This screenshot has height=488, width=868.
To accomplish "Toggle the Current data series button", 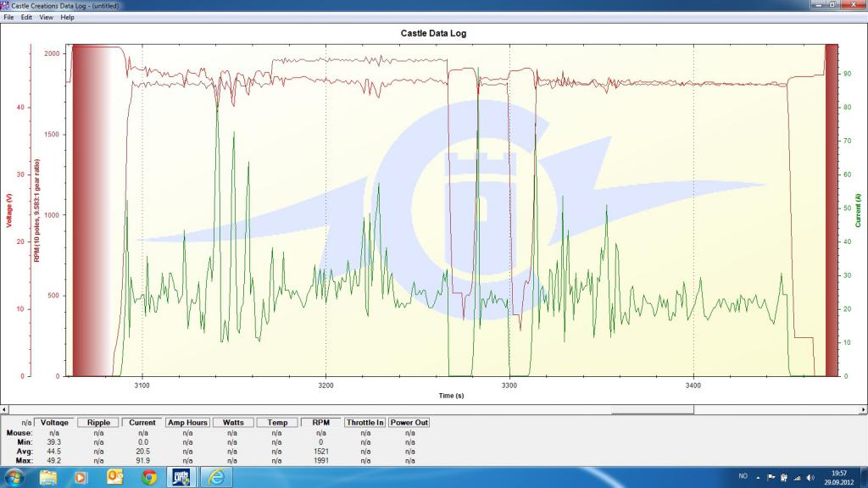I will pos(142,422).
